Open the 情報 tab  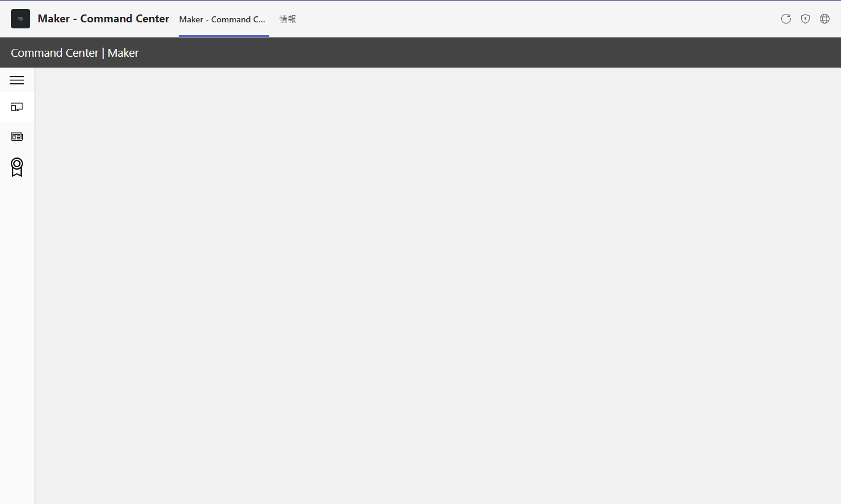287,19
